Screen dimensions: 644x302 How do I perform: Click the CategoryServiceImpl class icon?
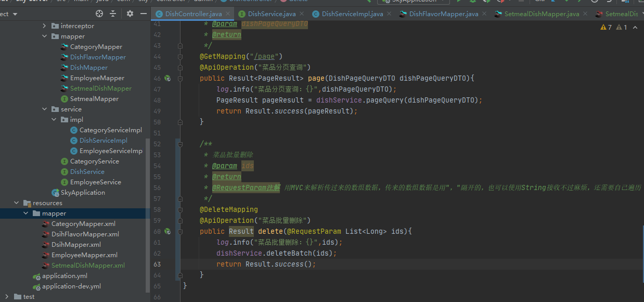pos(74,130)
